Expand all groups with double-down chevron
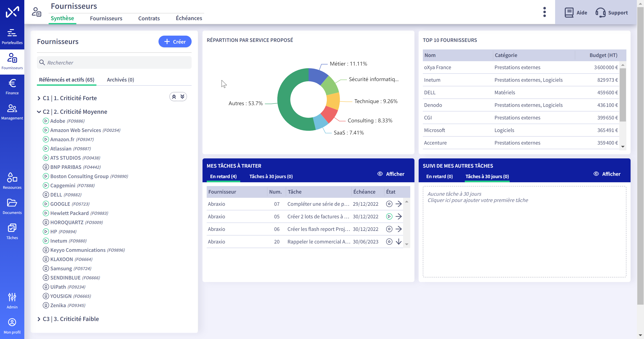Image resolution: width=644 pixels, height=339 pixels. tap(183, 97)
